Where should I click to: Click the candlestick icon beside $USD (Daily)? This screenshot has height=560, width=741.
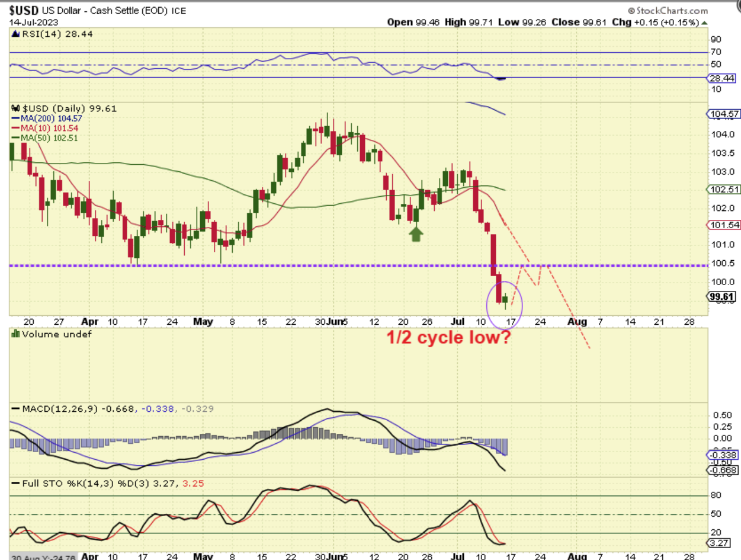point(14,108)
